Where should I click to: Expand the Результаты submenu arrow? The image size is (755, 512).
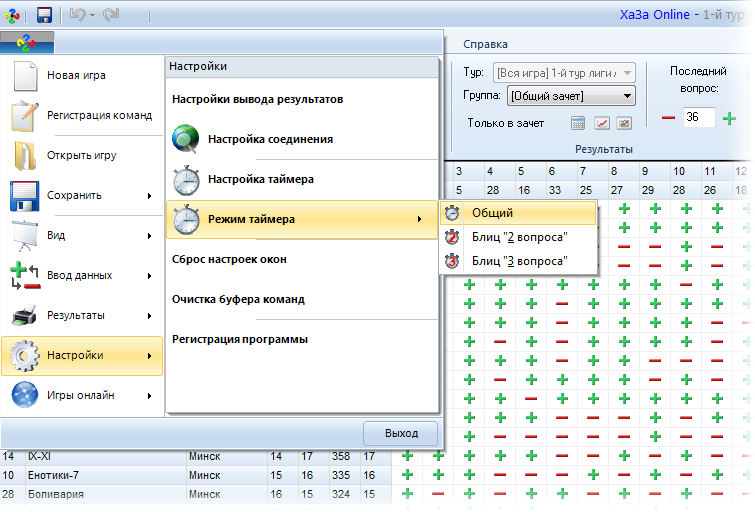[150, 315]
